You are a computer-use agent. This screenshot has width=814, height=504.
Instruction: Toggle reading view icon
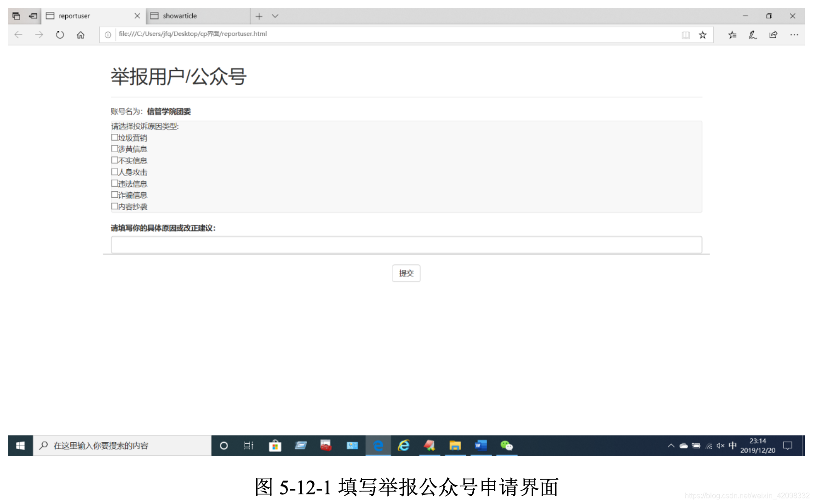tap(686, 35)
